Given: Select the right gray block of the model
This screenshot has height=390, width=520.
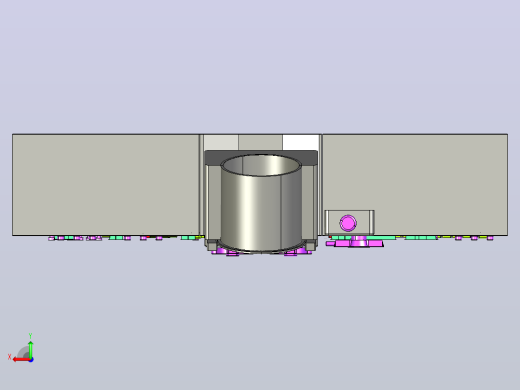Looking at the screenshot, I should [x=415, y=185].
